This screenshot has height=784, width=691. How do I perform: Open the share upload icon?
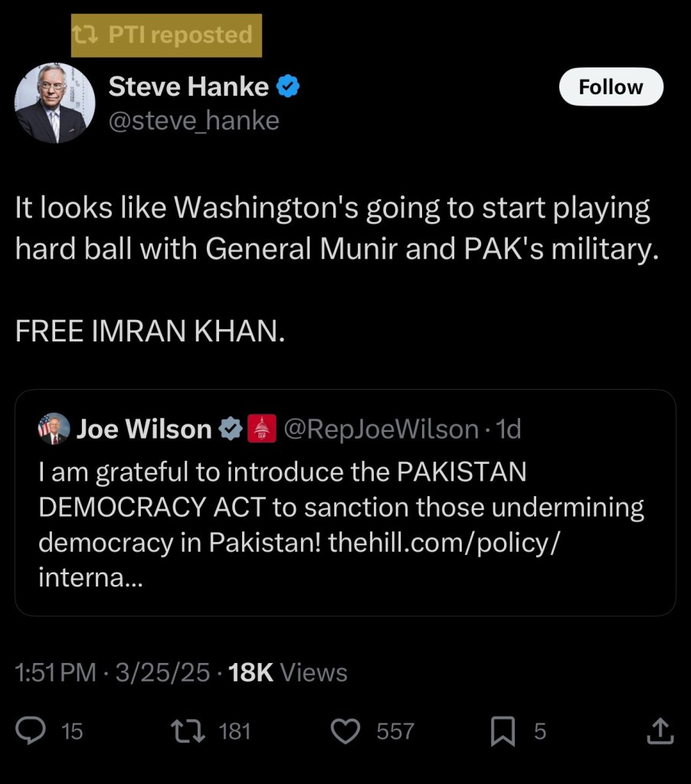(660, 732)
